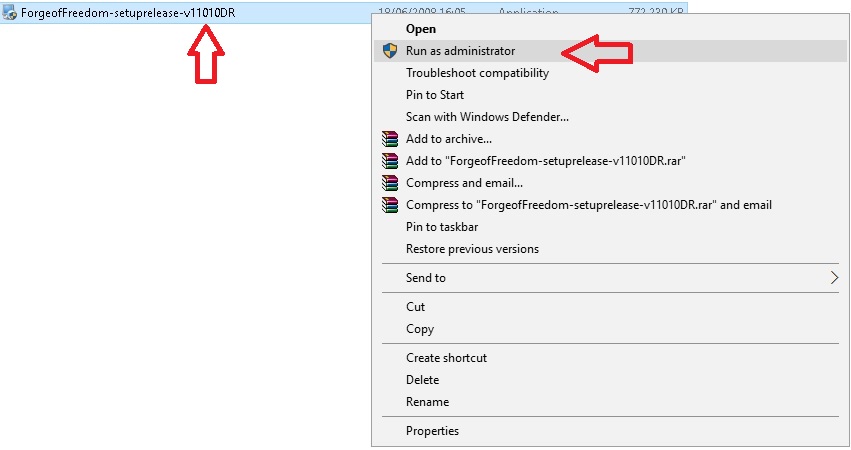Click Delete in the context menu
The height and width of the screenshot is (450, 851).
pyautogui.click(x=423, y=380)
